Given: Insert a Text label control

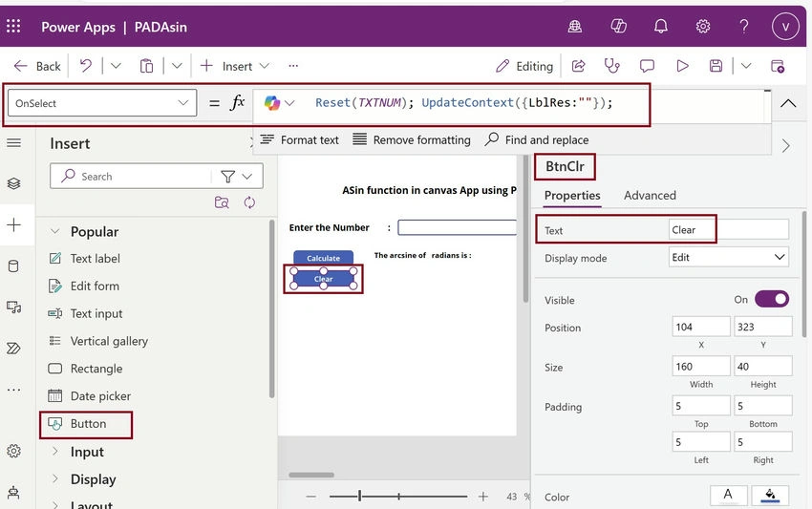Looking at the screenshot, I should click(x=84, y=259).
